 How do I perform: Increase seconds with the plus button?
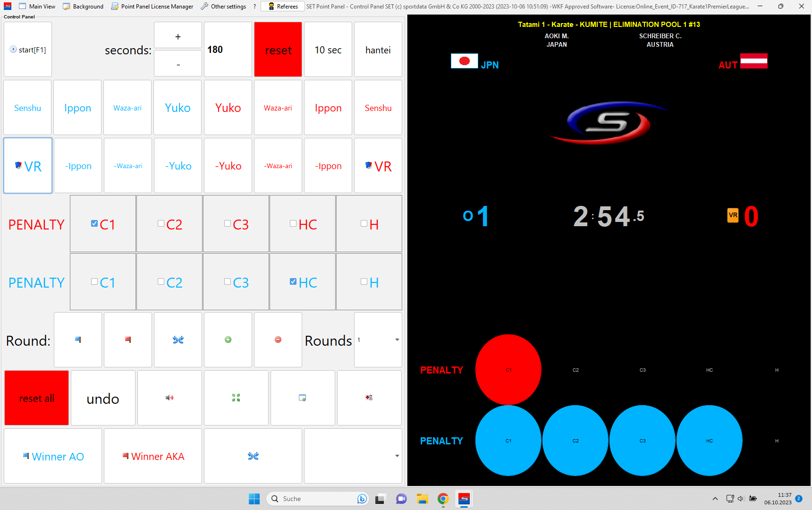(178, 35)
